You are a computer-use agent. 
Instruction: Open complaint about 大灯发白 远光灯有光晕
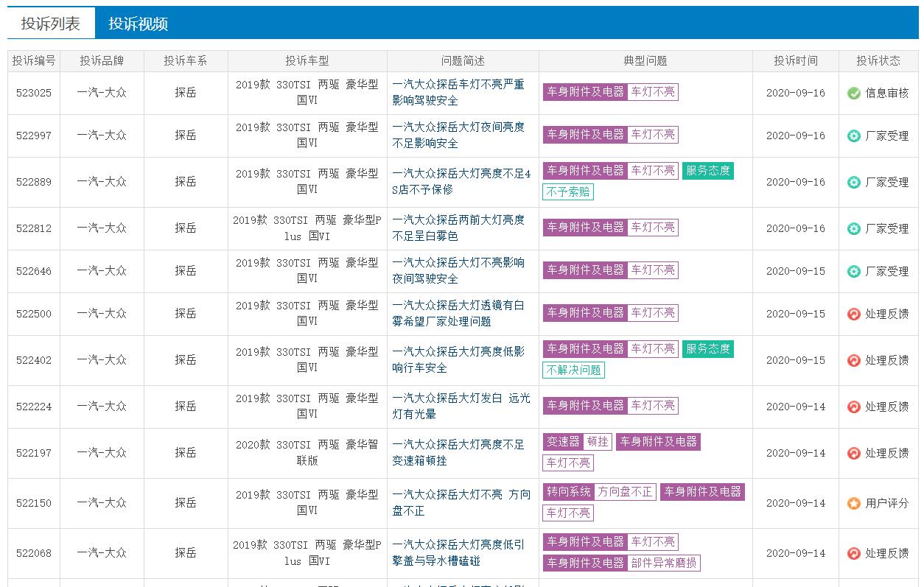461,407
